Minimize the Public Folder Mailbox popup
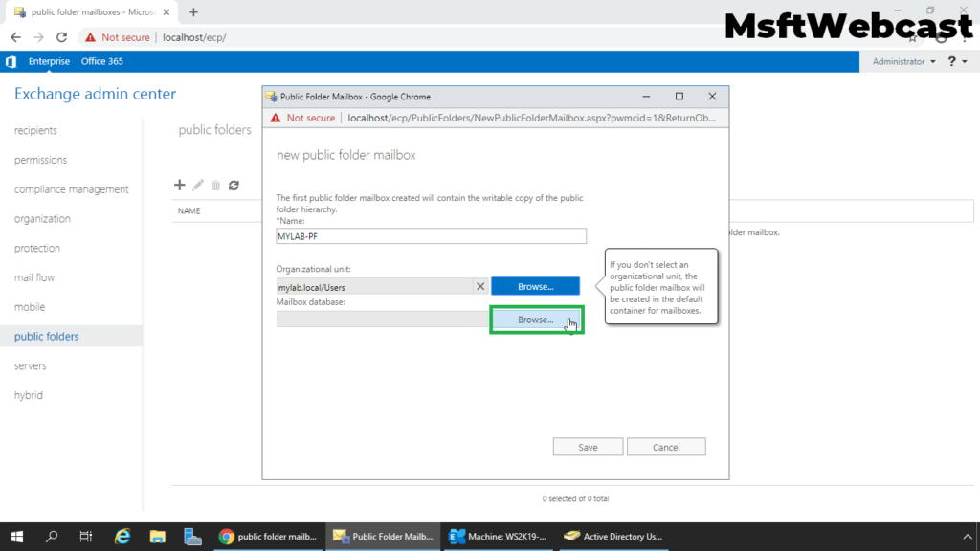Screen dimensions: 980x551 tap(646, 97)
